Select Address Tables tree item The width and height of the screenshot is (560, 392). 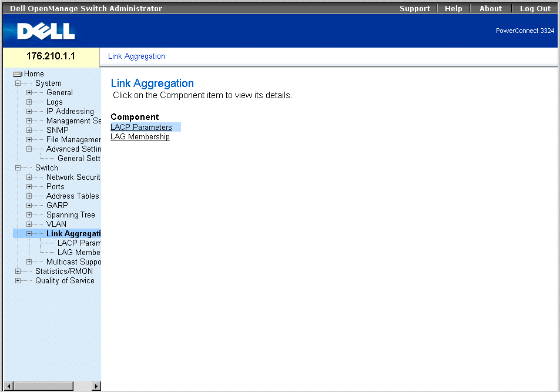click(72, 196)
